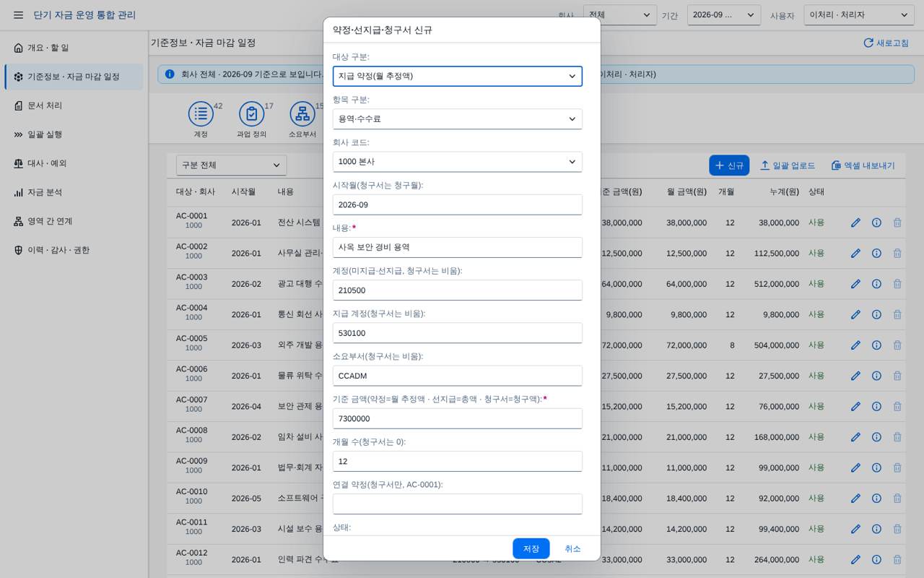
Task: Open the 문서 처리 sidebar item
Action: (74, 105)
